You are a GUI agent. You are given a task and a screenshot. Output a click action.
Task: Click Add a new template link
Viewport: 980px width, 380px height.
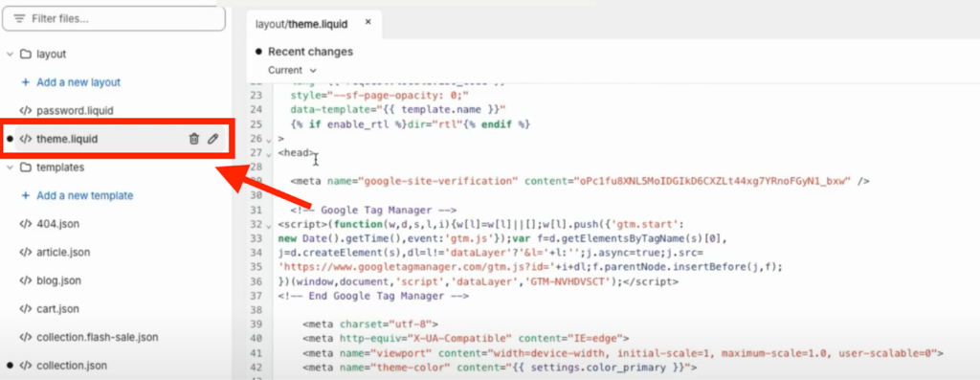coord(85,195)
